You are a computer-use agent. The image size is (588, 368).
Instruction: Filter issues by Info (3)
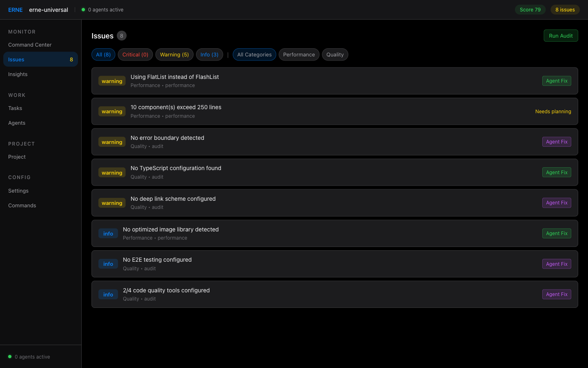coord(209,54)
